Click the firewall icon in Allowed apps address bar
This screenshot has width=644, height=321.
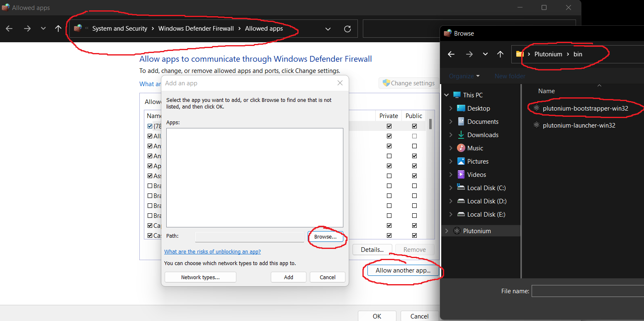coord(78,28)
